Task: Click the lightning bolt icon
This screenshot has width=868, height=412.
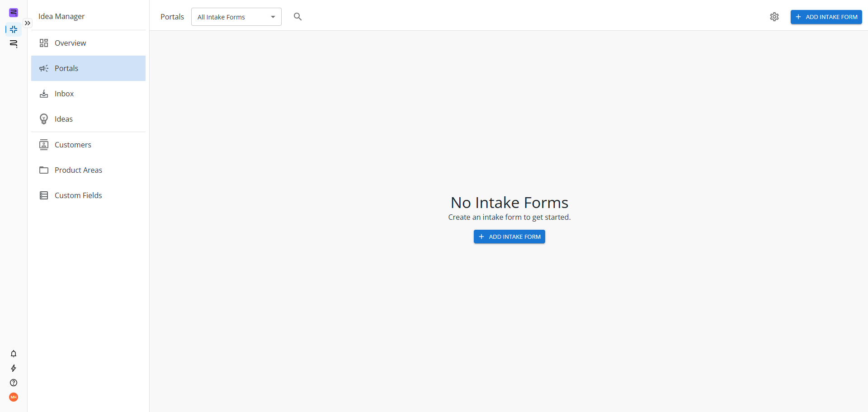Action: [14, 368]
